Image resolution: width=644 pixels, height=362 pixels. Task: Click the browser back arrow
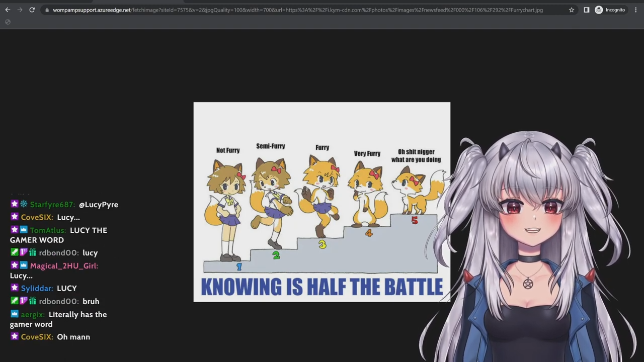point(8,10)
